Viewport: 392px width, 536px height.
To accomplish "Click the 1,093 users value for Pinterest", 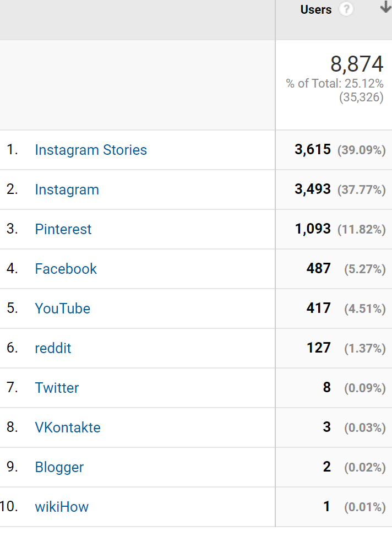I will (313, 229).
